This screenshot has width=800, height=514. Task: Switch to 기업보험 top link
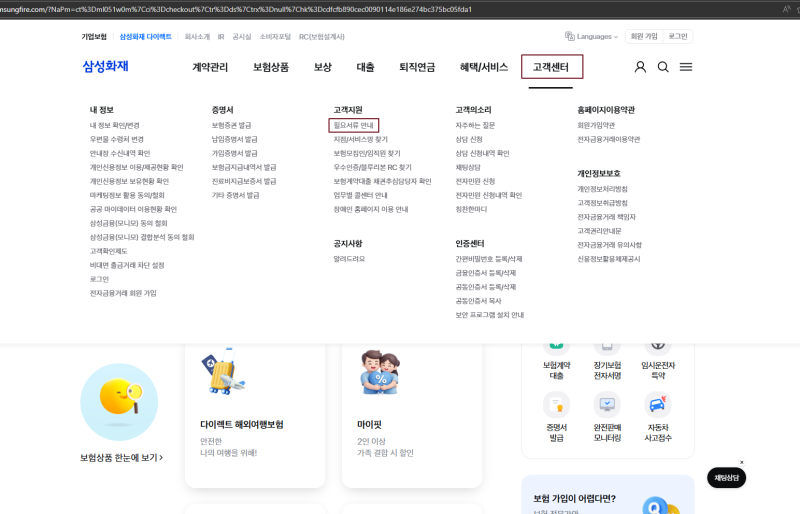94,37
